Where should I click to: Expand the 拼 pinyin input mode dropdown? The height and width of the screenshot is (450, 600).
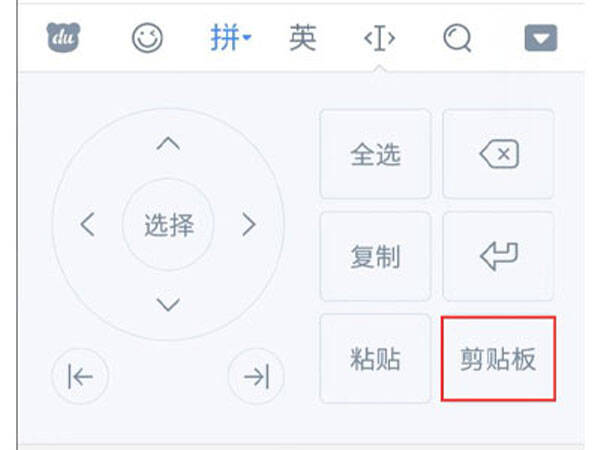pyautogui.click(x=230, y=38)
